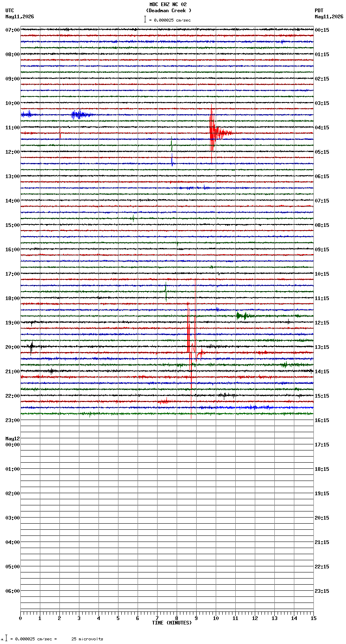
Task: Click the 04:15 PDT time label
Action: click(322, 128)
